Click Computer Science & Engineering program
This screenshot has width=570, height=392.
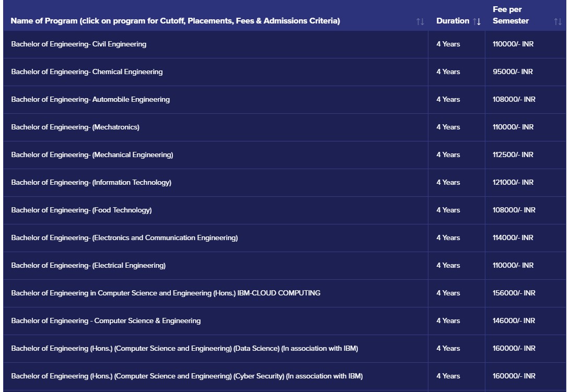coord(106,321)
